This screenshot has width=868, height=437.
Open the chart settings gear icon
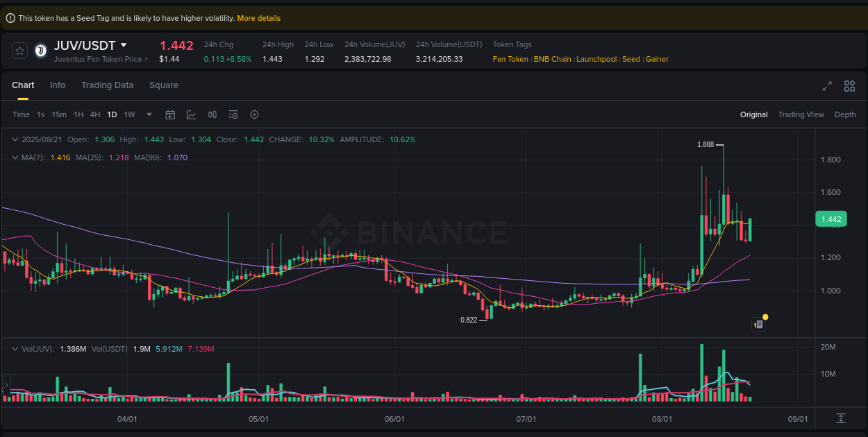tap(254, 114)
